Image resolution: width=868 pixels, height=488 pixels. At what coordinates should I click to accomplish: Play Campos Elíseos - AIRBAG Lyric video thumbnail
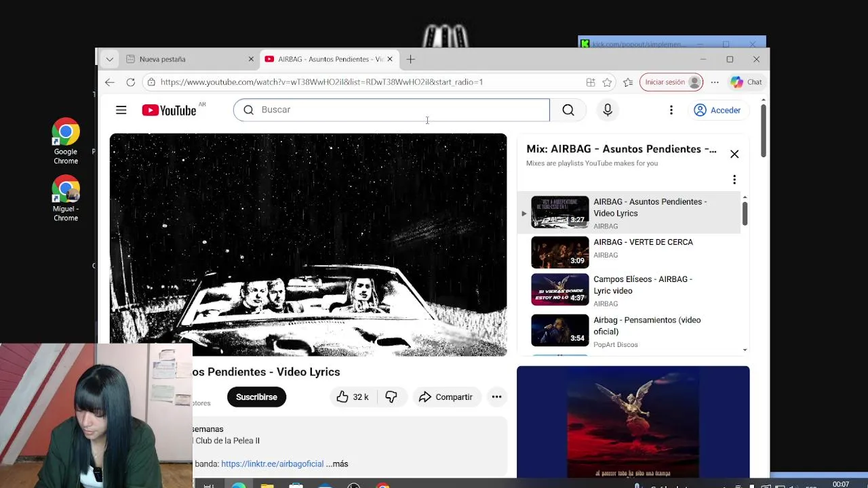[560, 289]
